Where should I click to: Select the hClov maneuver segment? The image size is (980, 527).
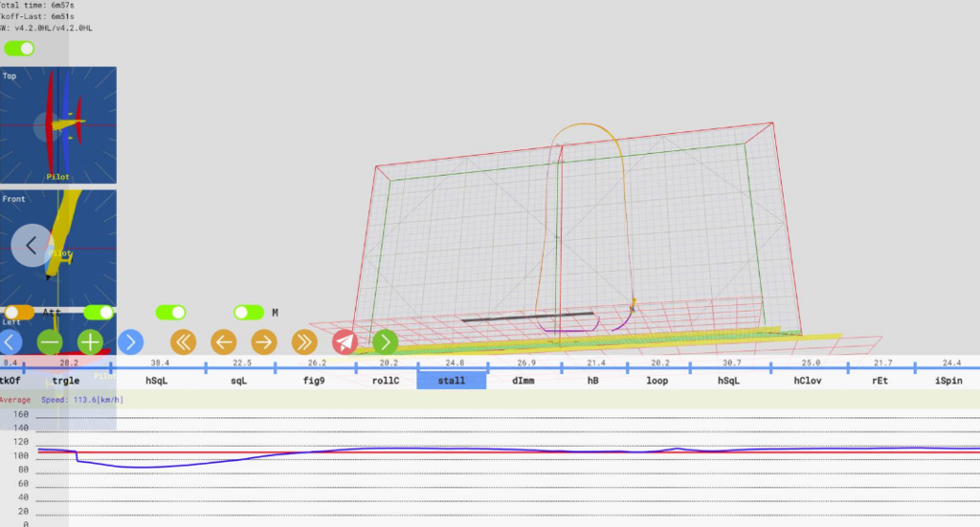coord(808,381)
